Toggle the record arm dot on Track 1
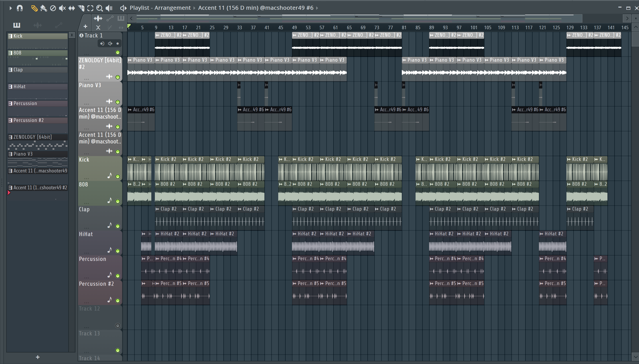 (118, 44)
